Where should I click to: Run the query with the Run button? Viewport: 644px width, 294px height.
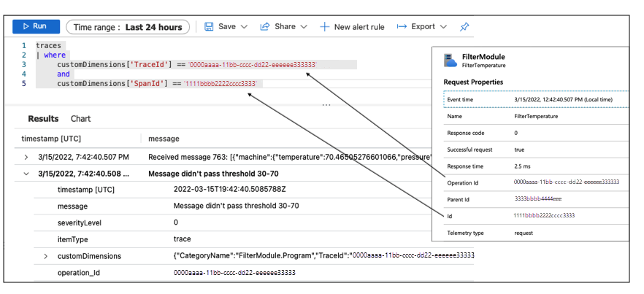point(37,26)
